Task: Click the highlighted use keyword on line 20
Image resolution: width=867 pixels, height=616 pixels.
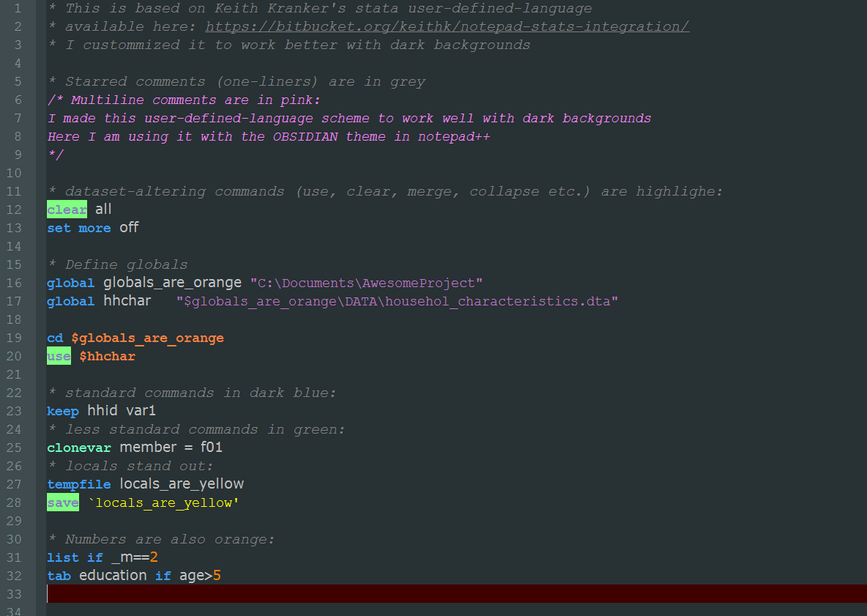Action: tap(59, 356)
